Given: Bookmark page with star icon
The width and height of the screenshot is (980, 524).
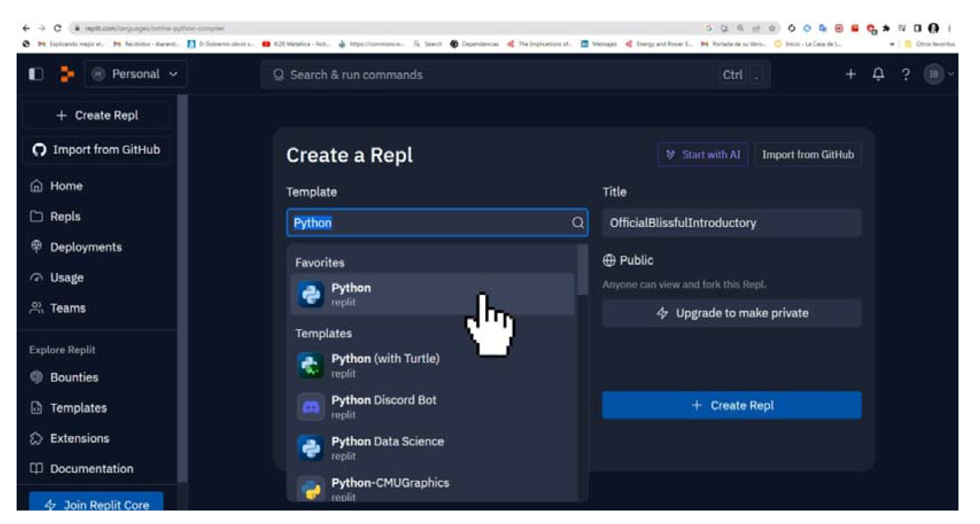Looking at the screenshot, I should click(772, 28).
